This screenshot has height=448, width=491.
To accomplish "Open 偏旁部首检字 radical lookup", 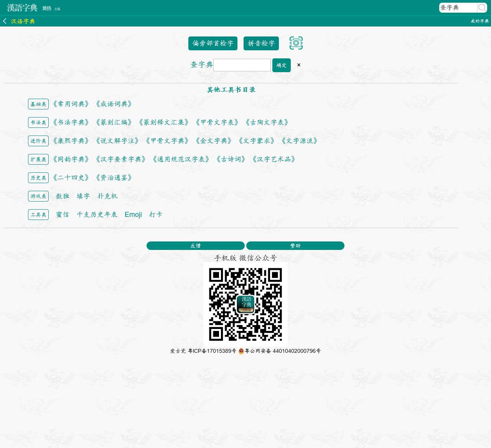I will [x=213, y=43].
